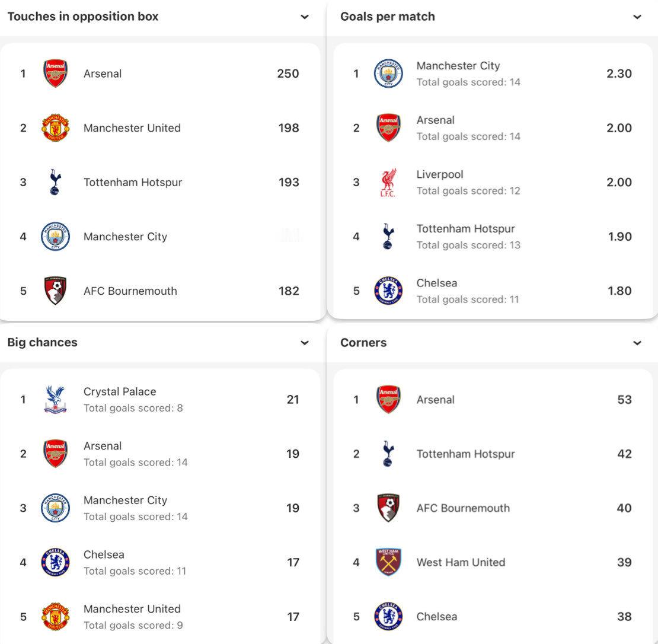Expand the Touches in opposition box dropdown
The height and width of the screenshot is (644, 658).
[x=305, y=17]
